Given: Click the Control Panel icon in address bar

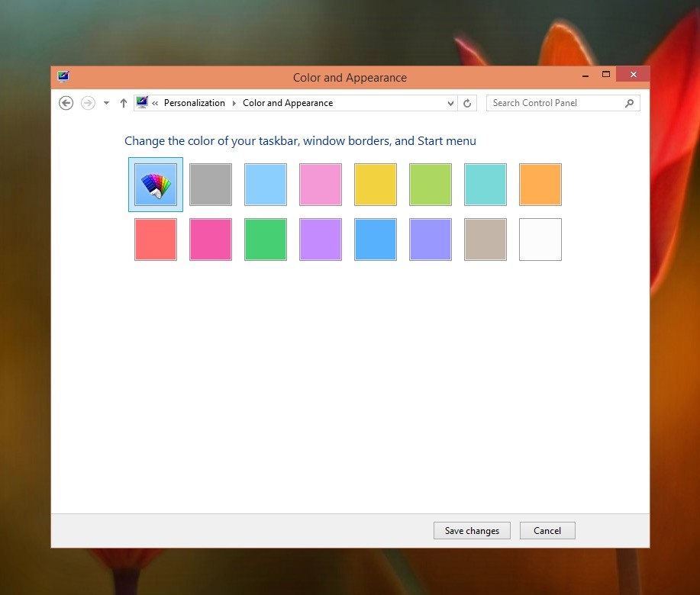Looking at the screenshot, I should pos(141,101).
